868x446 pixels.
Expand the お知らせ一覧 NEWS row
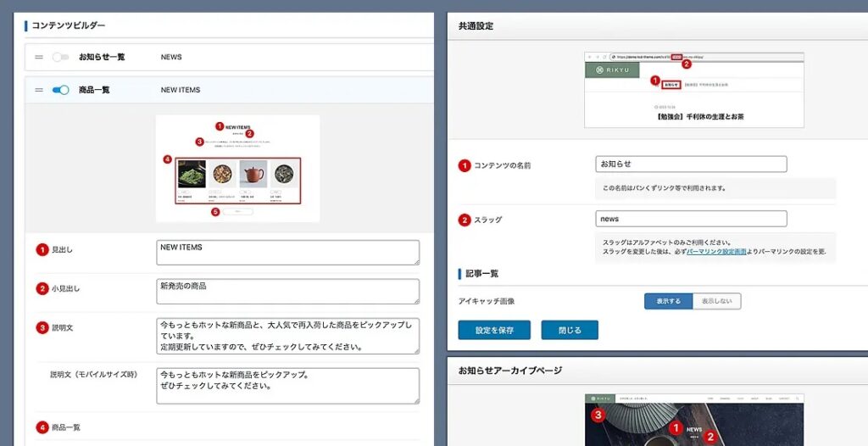pyautogui.click(x=229, y=57)
